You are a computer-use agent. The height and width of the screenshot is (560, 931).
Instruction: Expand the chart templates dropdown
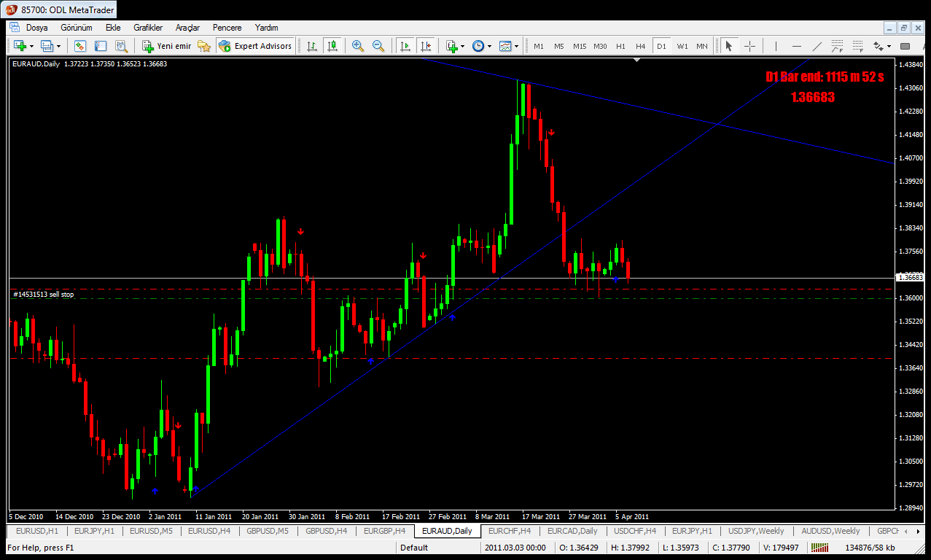pyautogui.click(x=517, y=46)
